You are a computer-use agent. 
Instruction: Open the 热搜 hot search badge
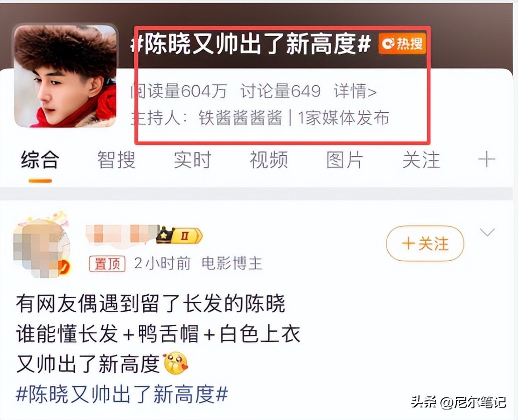coord(402,43)
